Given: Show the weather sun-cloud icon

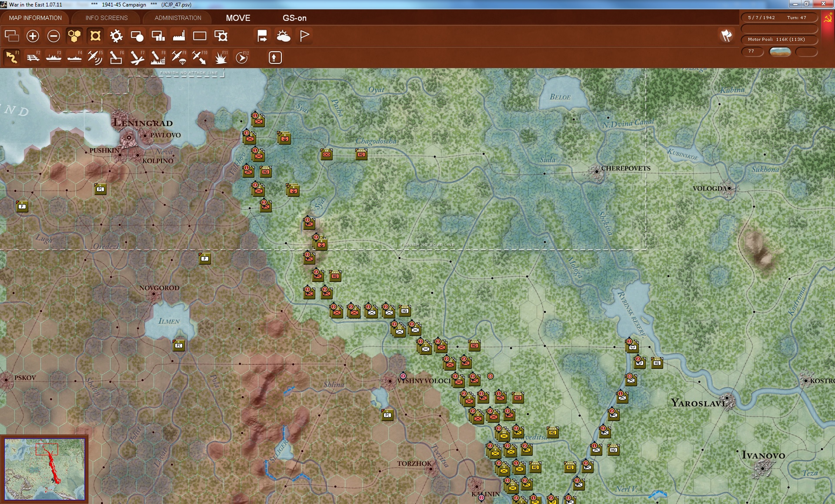Looking at the screenshot, I should point(284,36).
